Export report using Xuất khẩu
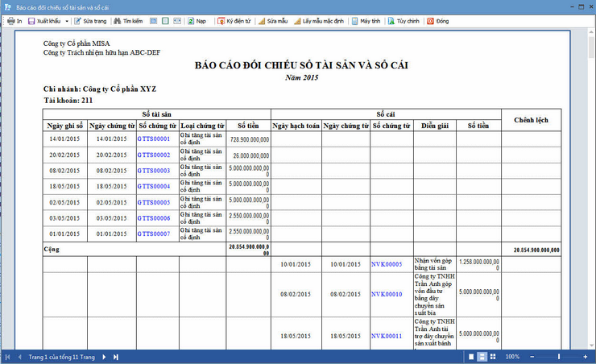Screen dimensions: 596x364 point(44,21)
